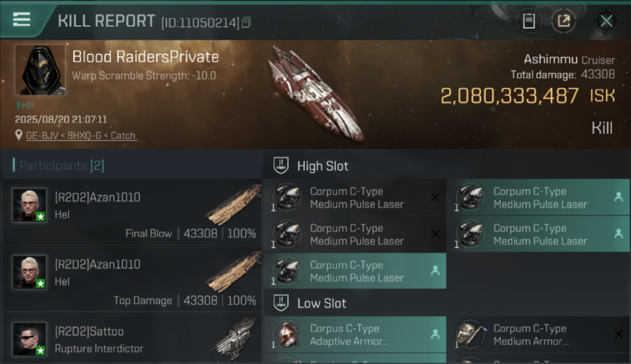Click Sattoo's pilot portrait

(30, 338)
